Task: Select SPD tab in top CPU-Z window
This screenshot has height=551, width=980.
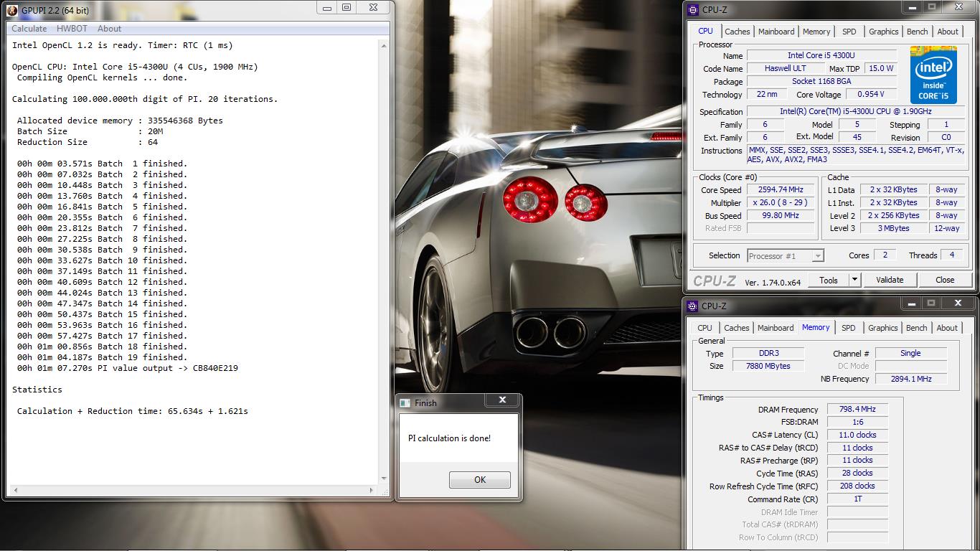Action: (849, 32)
